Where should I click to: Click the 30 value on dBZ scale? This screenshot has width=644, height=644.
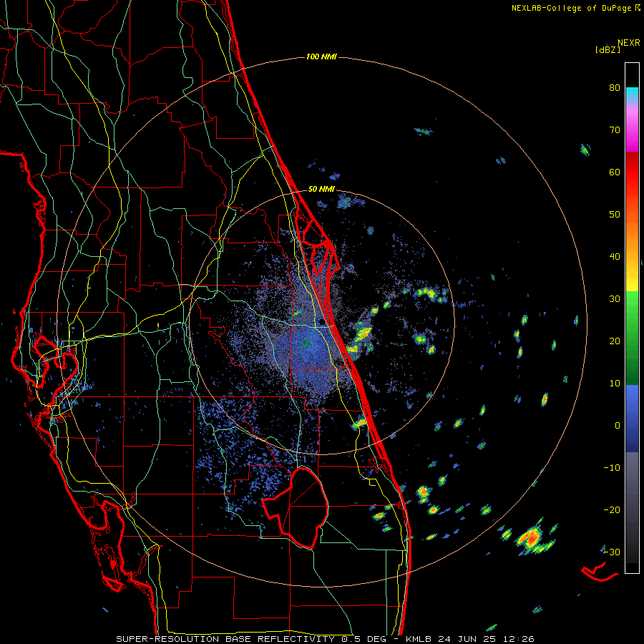coord(615,299)
